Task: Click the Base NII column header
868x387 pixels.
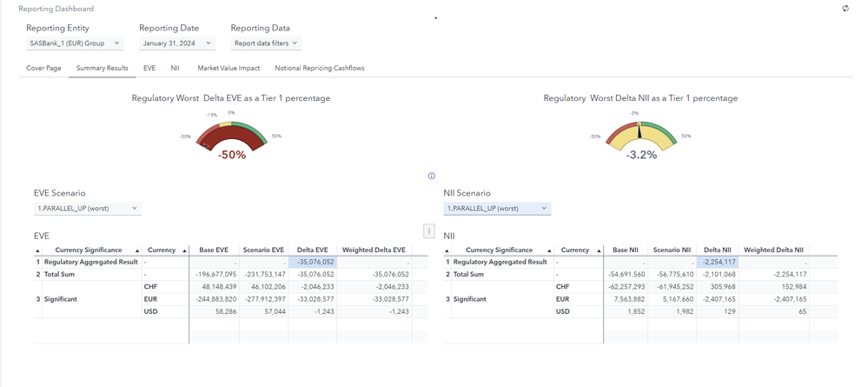Action: [x=626, y=250]
